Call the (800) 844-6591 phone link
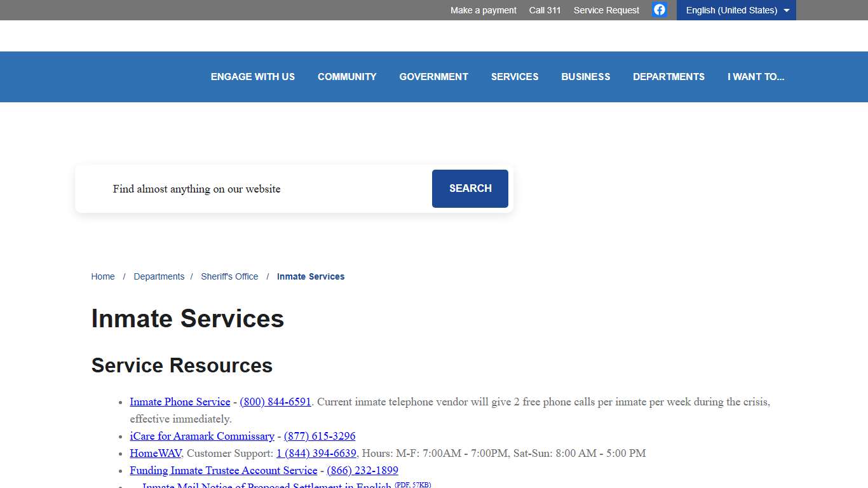Viewport: 868px width, 488px height. 275,402
